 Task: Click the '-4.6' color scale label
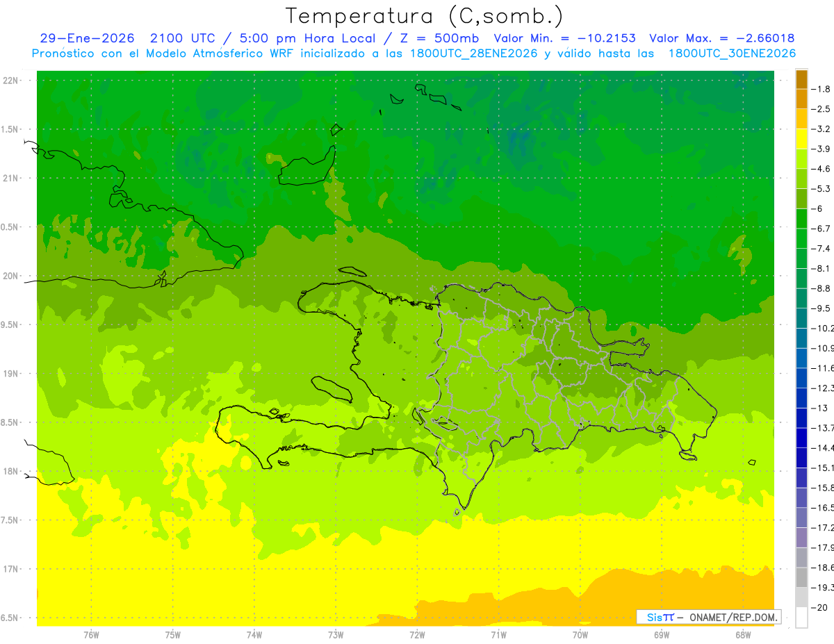point(820,169)
